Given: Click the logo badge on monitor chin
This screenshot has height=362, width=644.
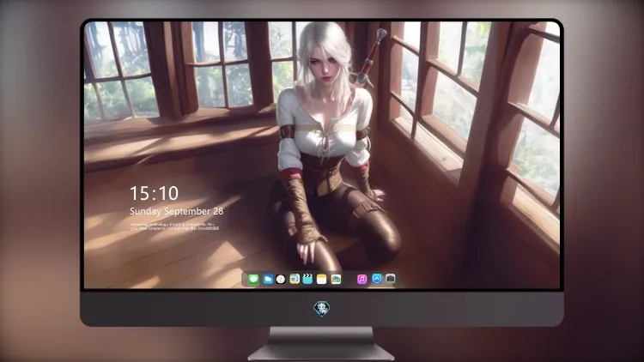Looking at the screenshot, I should (322, 309).
